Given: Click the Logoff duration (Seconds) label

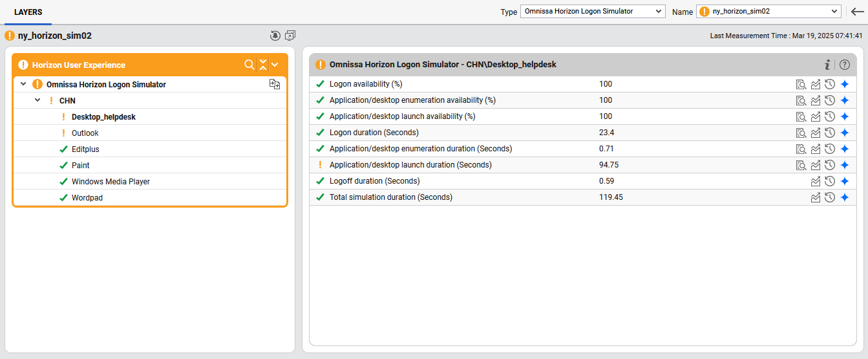Looking at the screenshot, I should coord(375,181).
